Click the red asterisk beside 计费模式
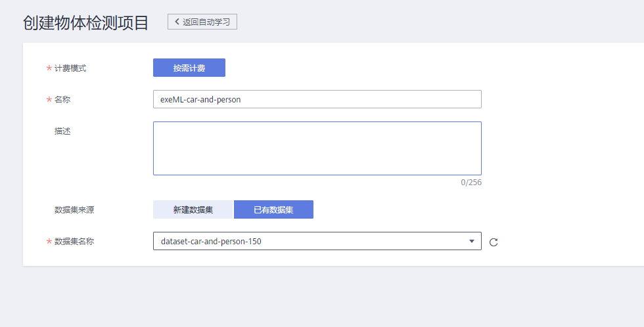The height and width of the screenshot is (327, 644). [49, 68]
